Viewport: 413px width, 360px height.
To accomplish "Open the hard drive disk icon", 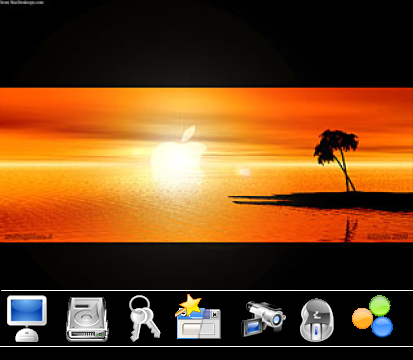I will point(87,319).
